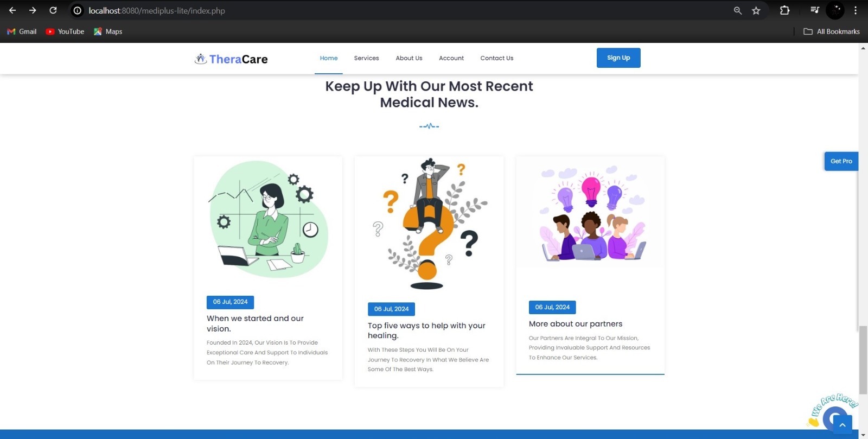This screenshot has width=868, height=439.
Task: Click the browser back arrow
Action: 12,10
